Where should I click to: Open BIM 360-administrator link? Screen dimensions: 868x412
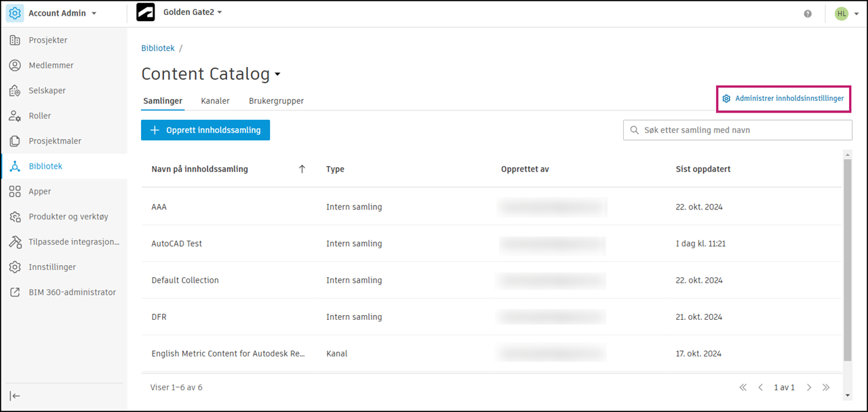[x=72, y=293]
